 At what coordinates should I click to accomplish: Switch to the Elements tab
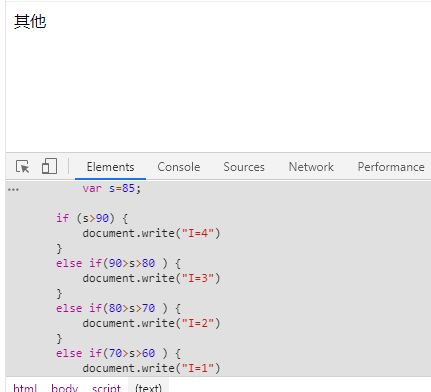coord(110,167)
